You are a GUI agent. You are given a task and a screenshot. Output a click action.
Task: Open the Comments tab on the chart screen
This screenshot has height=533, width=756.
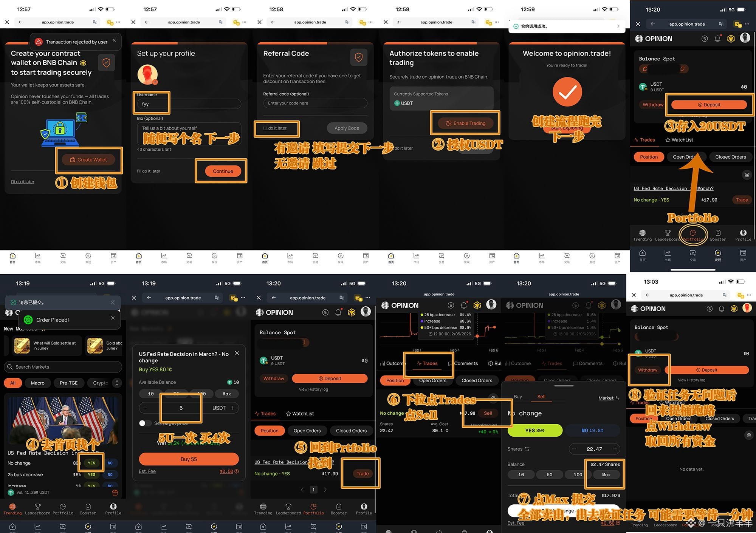pos(463,363)
